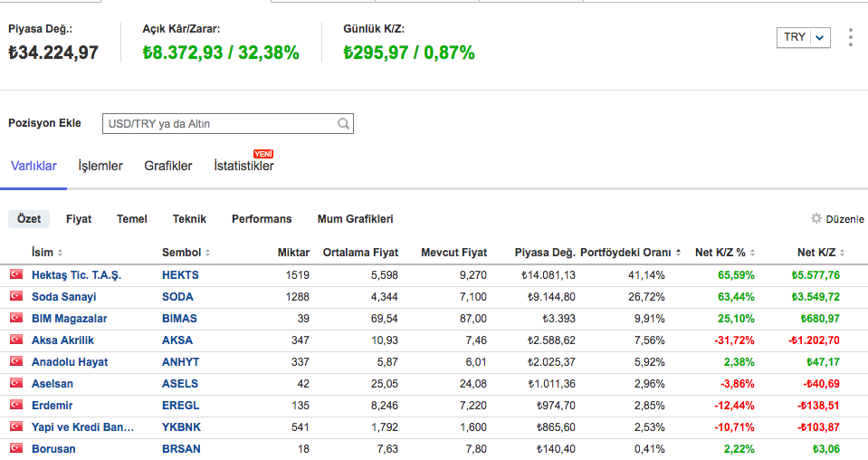Click Hektaş net profit ₺5.577,76
The height and width of the screenshot is (460, 868).
click(816, 275)
